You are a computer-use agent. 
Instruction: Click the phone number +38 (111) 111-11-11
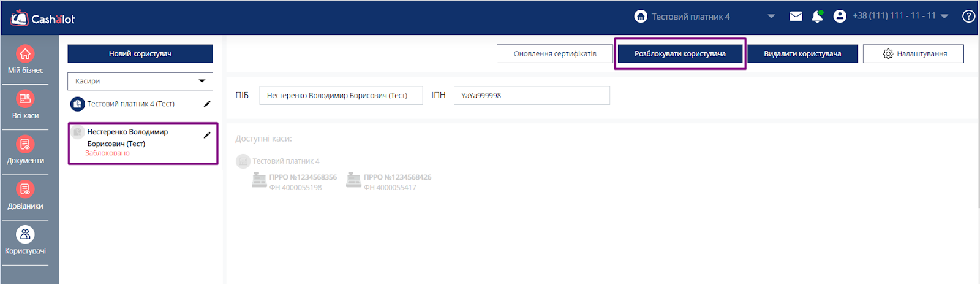point(894,16)
